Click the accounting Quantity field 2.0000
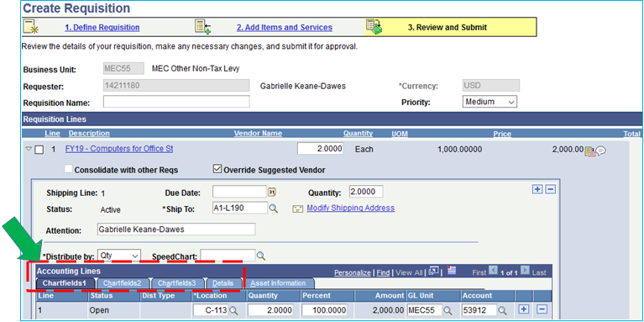This screenshot has width=644, height=322. pyautogui.click(x=270, y=309)
